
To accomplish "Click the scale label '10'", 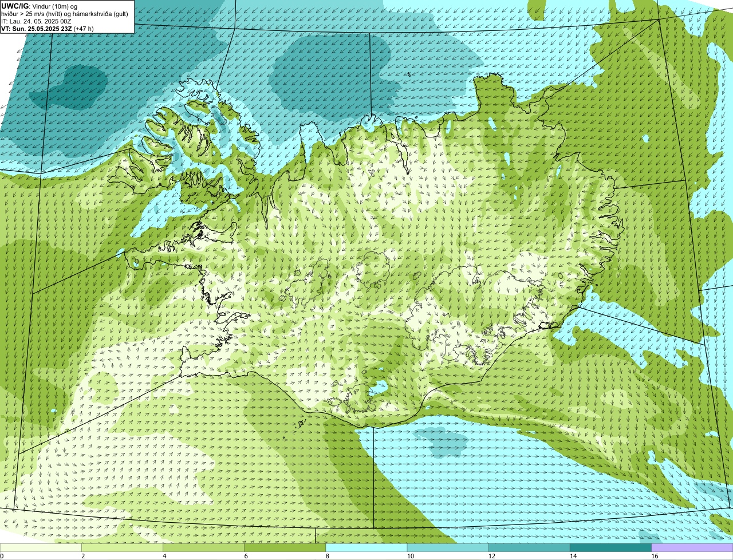I will click(x=410, y=556).
